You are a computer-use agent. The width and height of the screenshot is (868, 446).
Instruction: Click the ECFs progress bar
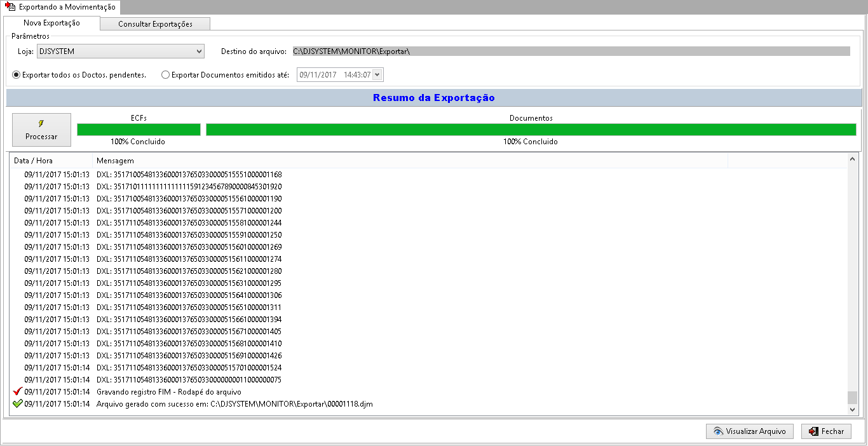point(139,130)
